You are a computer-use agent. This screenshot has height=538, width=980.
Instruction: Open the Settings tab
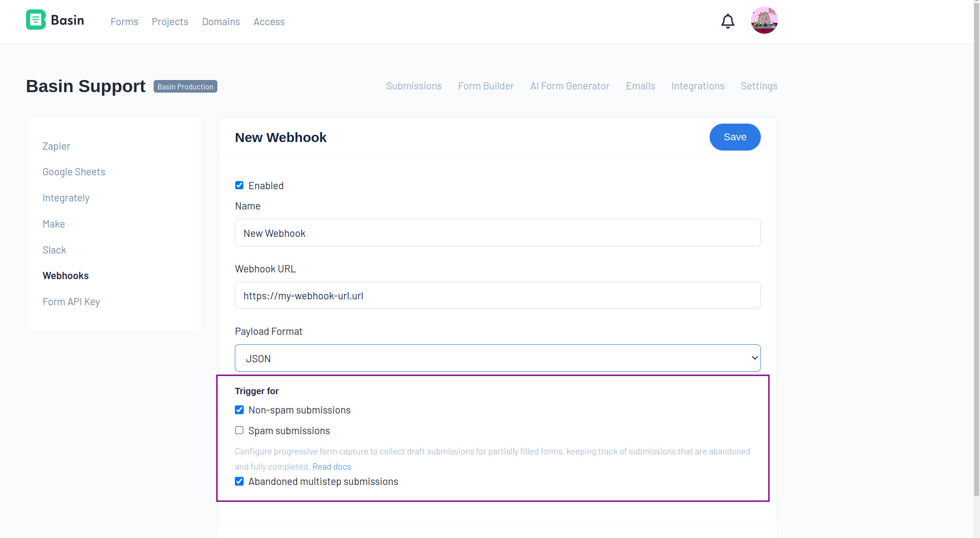pyautogui.click(x=759, y=86)
